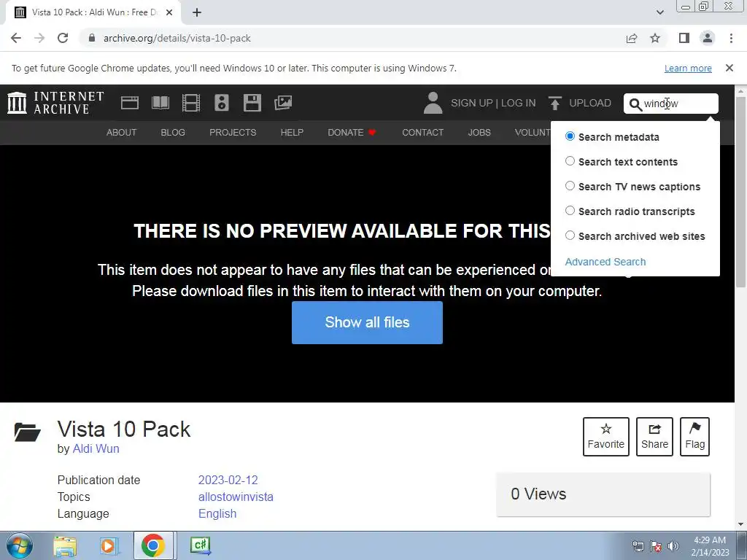747x560 pixels.
Task: Open Windows Explorer from the taskbar
Action: (x=65, y=545)
